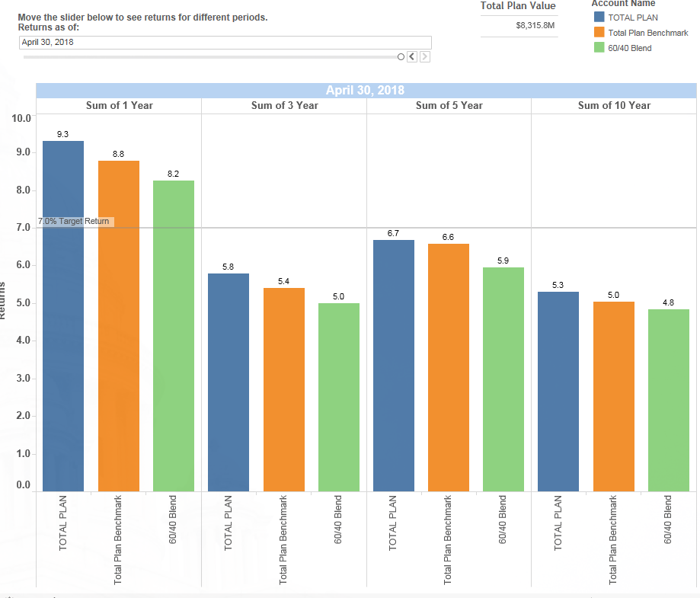Image resolution: width=700 pixels, height=598 pixels.
Task: Select the 10 Year TOTAL PLAN bar (5.3)
Action: (558, 392)
